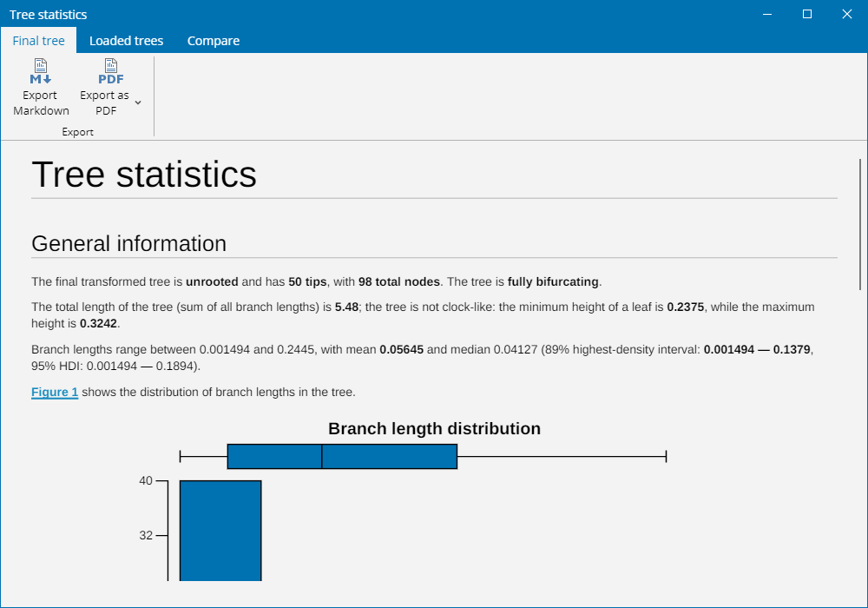Click the Export Markdown icon

[x=41, y=71]
